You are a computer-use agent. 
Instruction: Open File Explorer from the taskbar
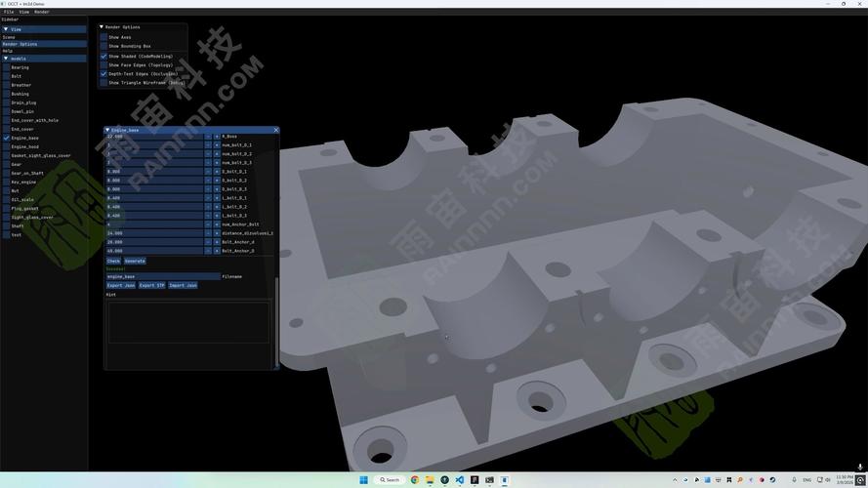coord(430,479)
